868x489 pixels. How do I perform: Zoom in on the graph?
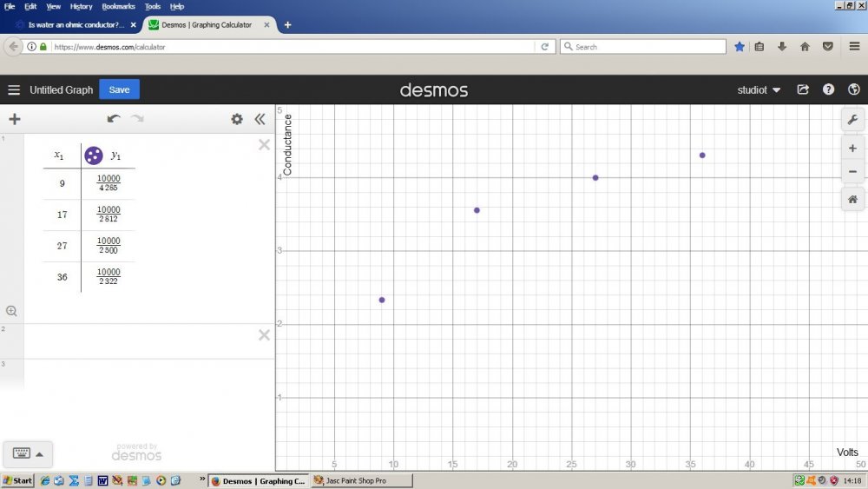(852, 149)
